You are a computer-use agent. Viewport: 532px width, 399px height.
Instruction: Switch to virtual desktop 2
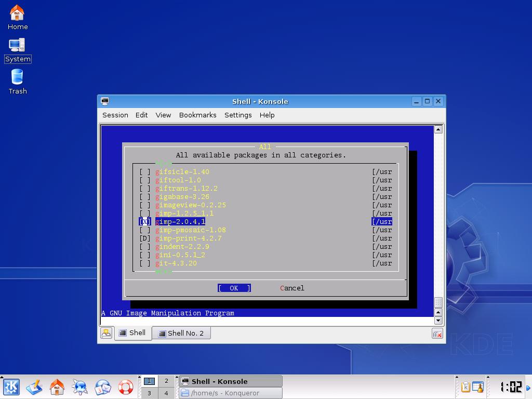(166, 381)
